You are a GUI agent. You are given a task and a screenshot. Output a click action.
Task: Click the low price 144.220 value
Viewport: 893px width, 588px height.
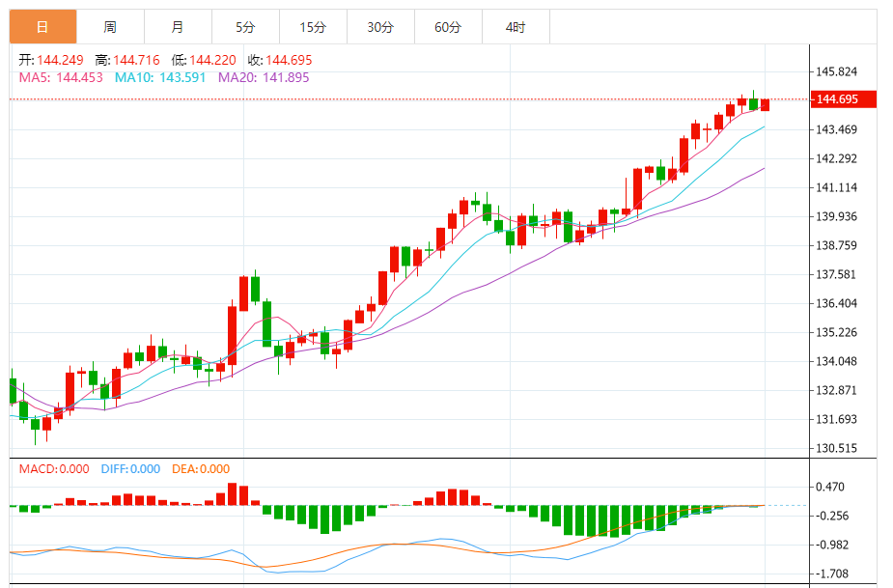point(212,60)
